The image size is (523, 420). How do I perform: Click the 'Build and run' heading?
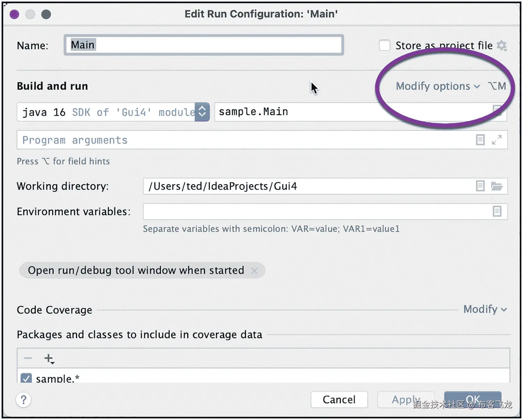point(52,86)
